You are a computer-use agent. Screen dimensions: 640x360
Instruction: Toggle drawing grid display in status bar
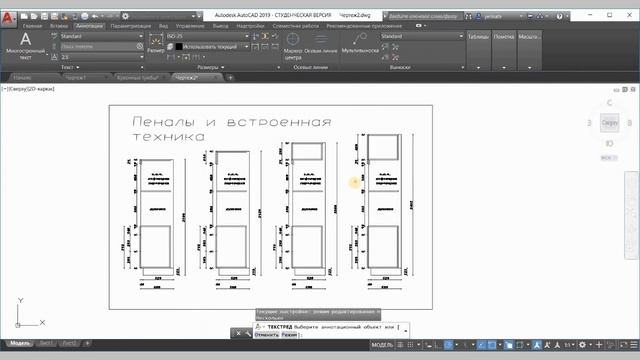(400, 345)
